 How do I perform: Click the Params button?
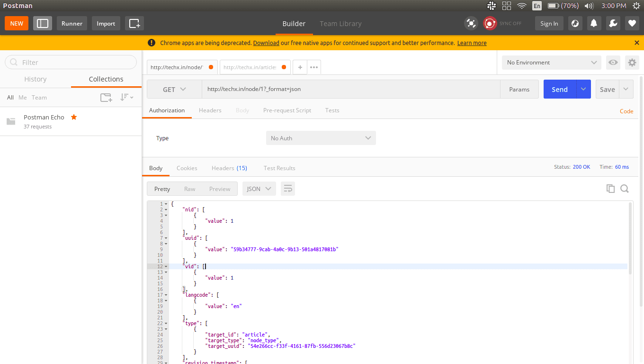click(519, 89)
